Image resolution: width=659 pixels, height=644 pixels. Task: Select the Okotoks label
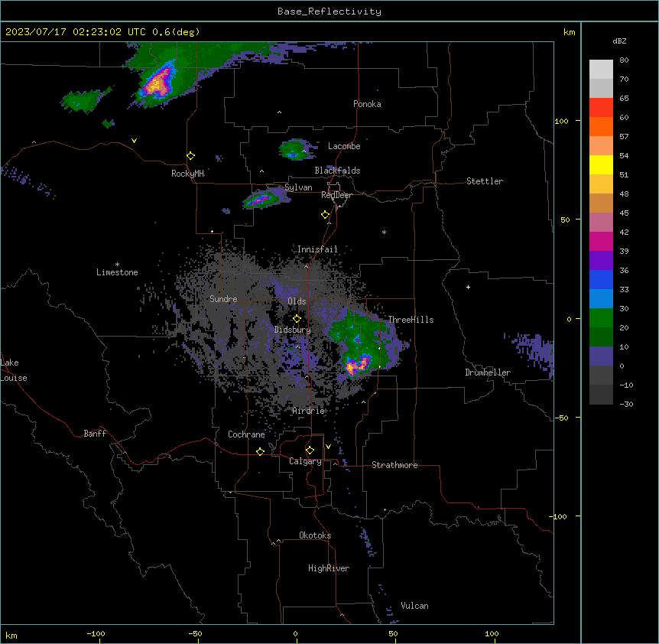[315, 535]
